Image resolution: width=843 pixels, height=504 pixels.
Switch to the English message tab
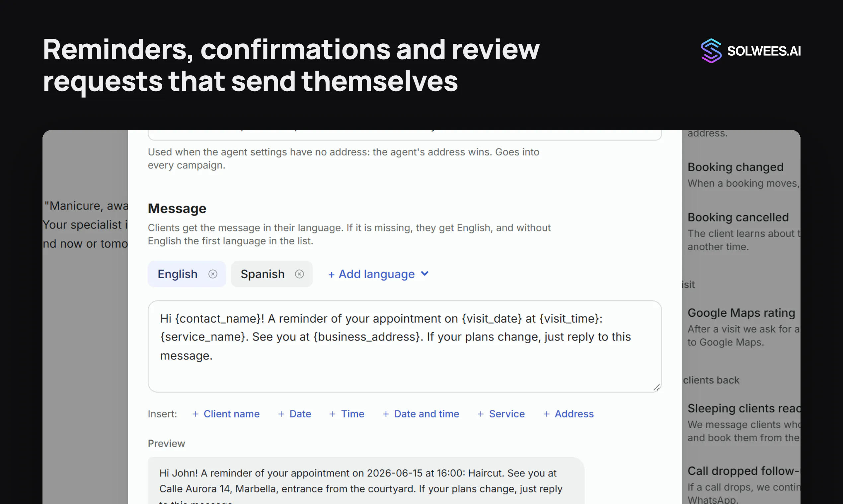coord(177,274)
